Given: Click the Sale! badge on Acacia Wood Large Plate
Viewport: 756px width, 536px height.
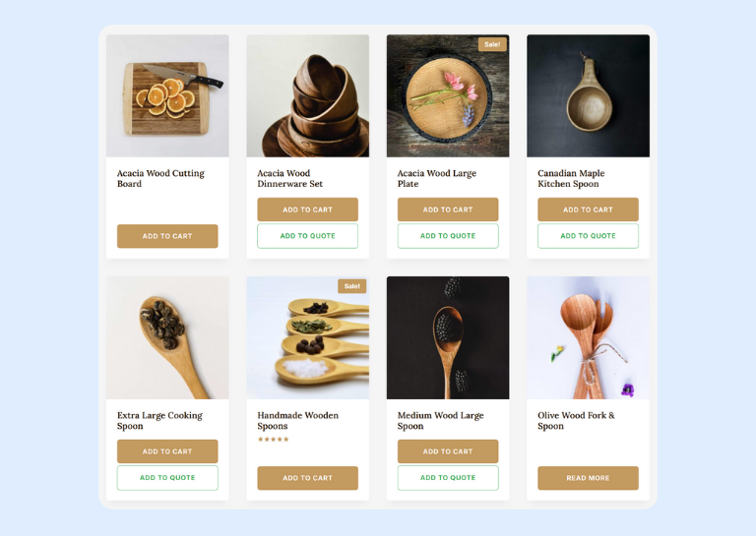Looking at the screenshot, I should [x=492, y=44].
